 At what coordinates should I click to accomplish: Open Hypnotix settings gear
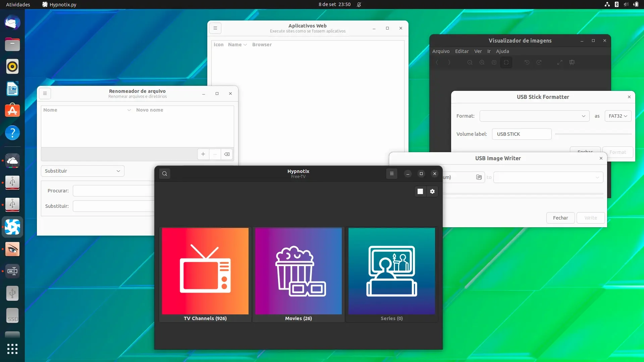(432, 191)
